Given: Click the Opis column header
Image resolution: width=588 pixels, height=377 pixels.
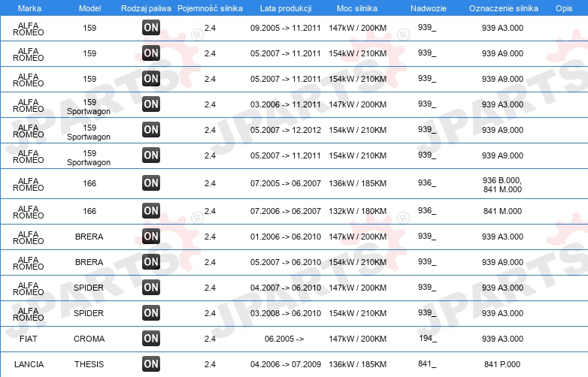Looking at the screenshot, I should pos(564,8).
